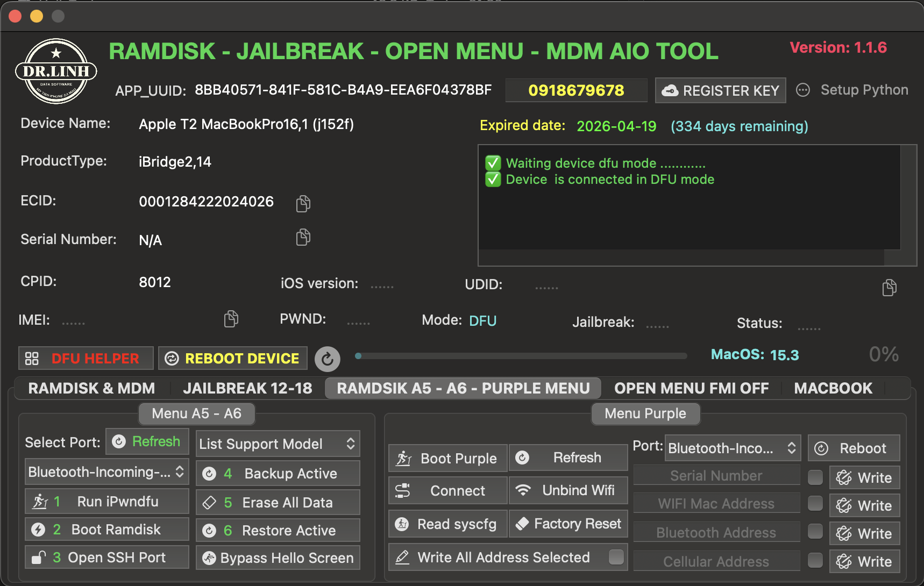Switch to the MACBOOK tab
This screenshot has width=924, height=586.
pyautogui.click(x=833, y=388)
